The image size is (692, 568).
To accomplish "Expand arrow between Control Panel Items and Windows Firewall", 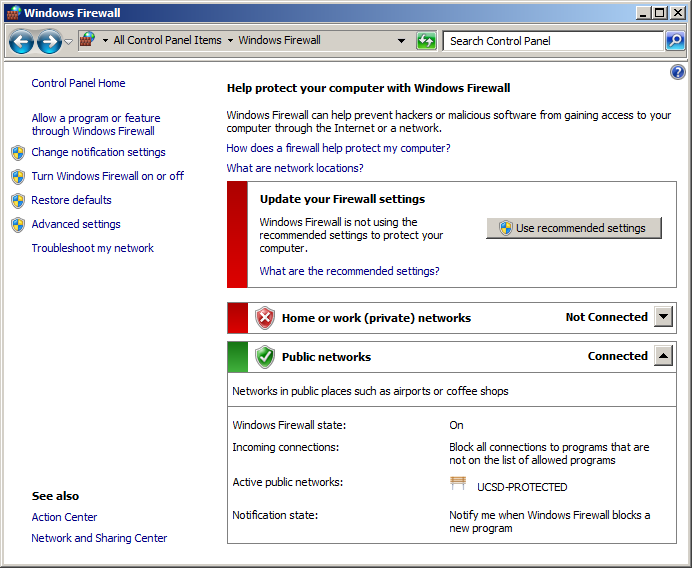I will [x=230, y=41].
